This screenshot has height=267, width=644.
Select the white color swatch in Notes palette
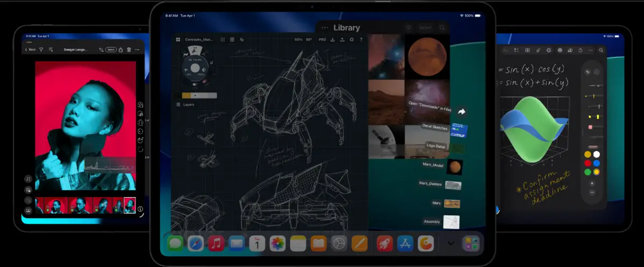pyautogui.click(x=596, y=154)
